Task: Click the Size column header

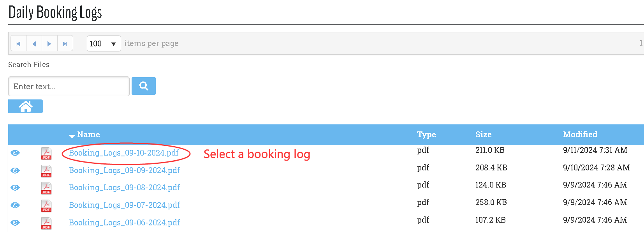Action: click(x=483, y=134)
